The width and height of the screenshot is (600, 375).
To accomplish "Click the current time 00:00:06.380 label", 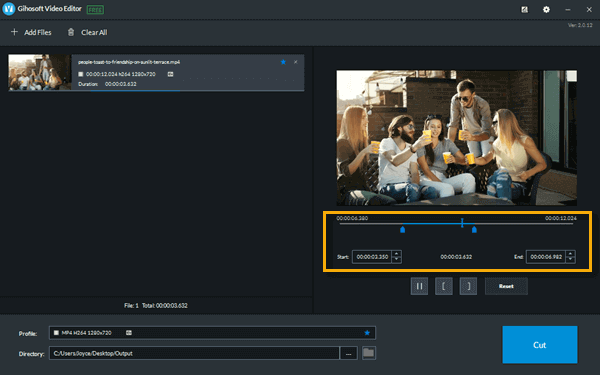I will (x=352, y=218).
